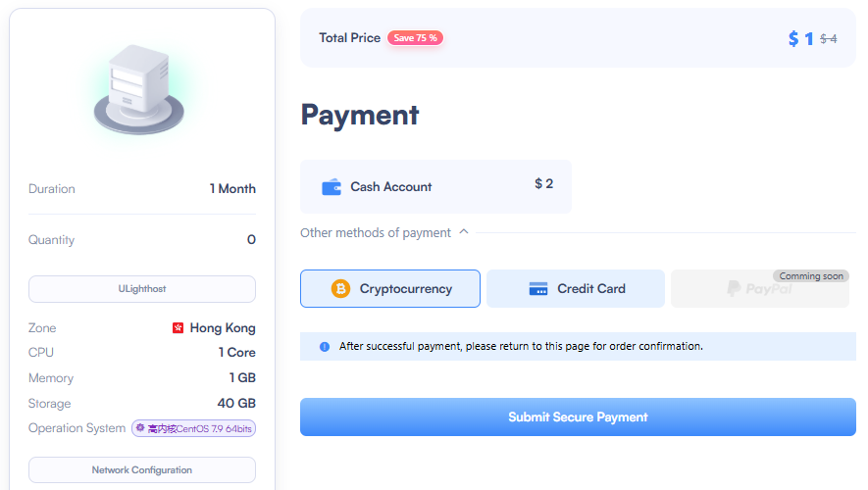
Task: Click the Bitcoin icon in Cryptocurrency option
Action: pos(340,289)
